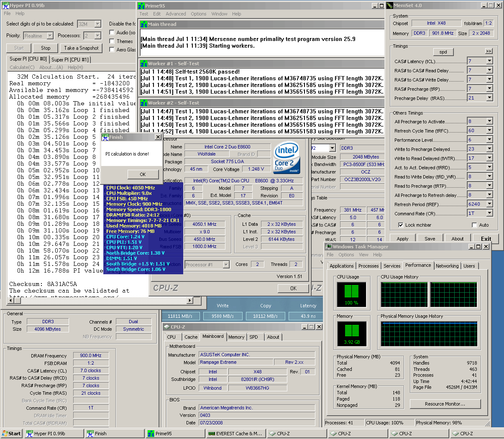Click the Windows Task Manager title icon
This screenshot has width=504, height=439.
(x=329, y=246)
